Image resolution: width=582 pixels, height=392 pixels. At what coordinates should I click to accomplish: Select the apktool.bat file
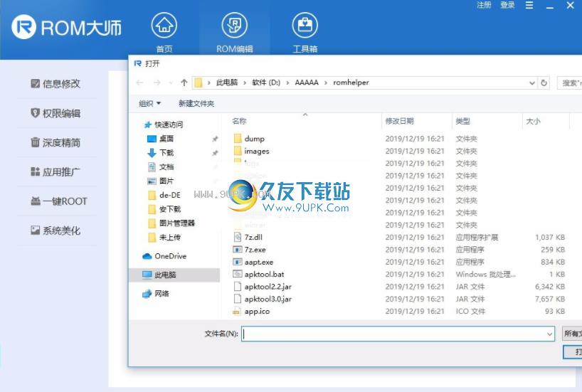coord(264,275)
